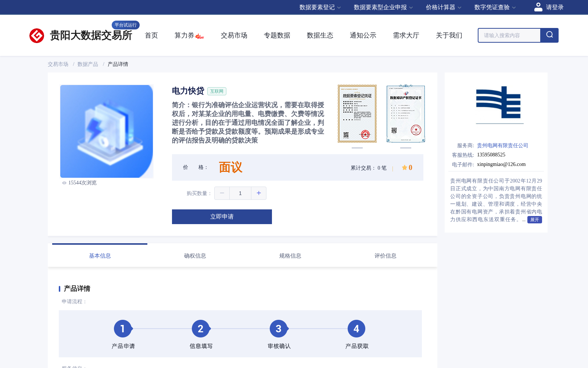Click the HOT flame badge next to 算力券
Screen dimensions: 588x368
[200, 36]
